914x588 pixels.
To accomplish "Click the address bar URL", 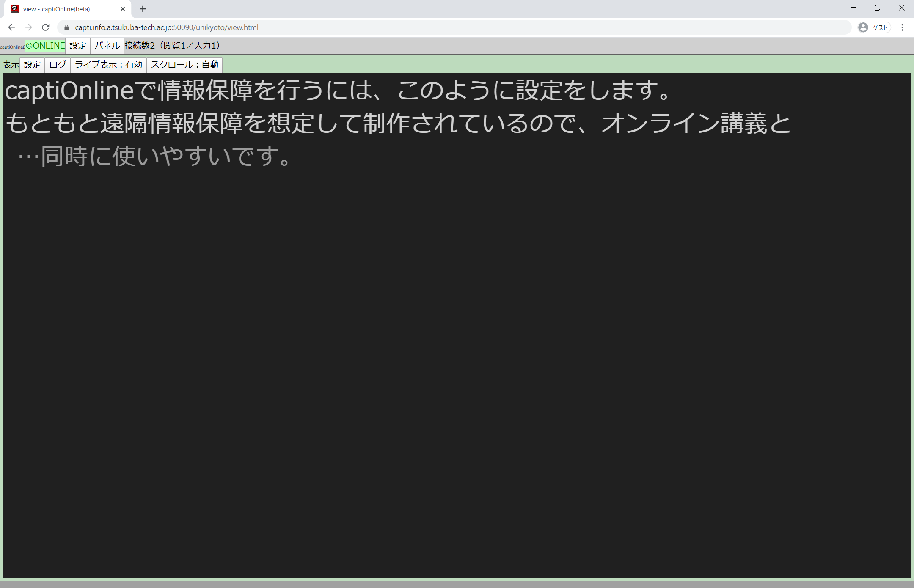I will [167, 27].
